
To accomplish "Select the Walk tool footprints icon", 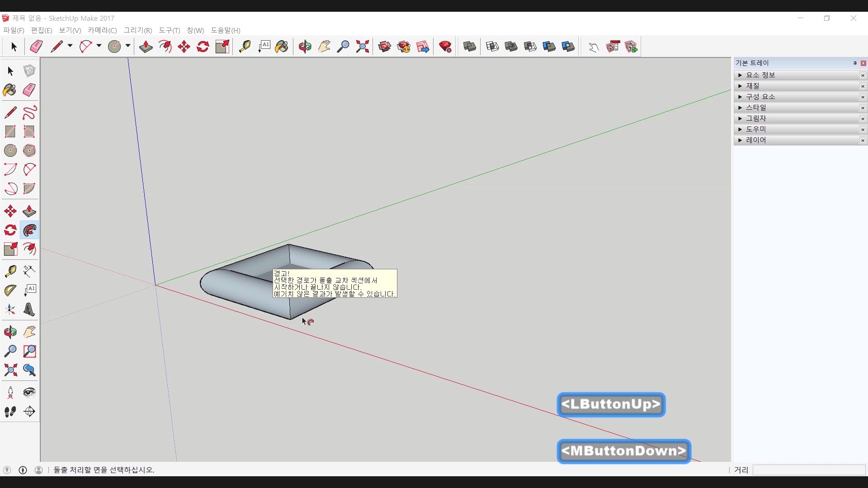I will [x=10, y=412].
